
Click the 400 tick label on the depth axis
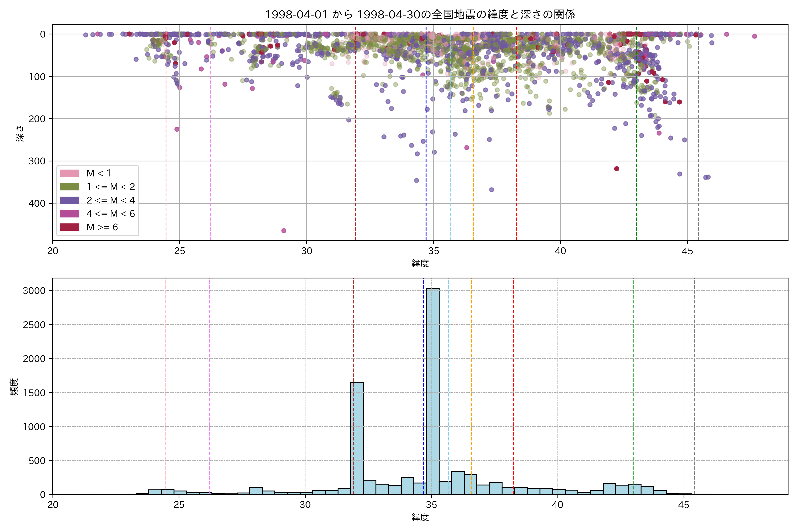[x=37, y=203]
